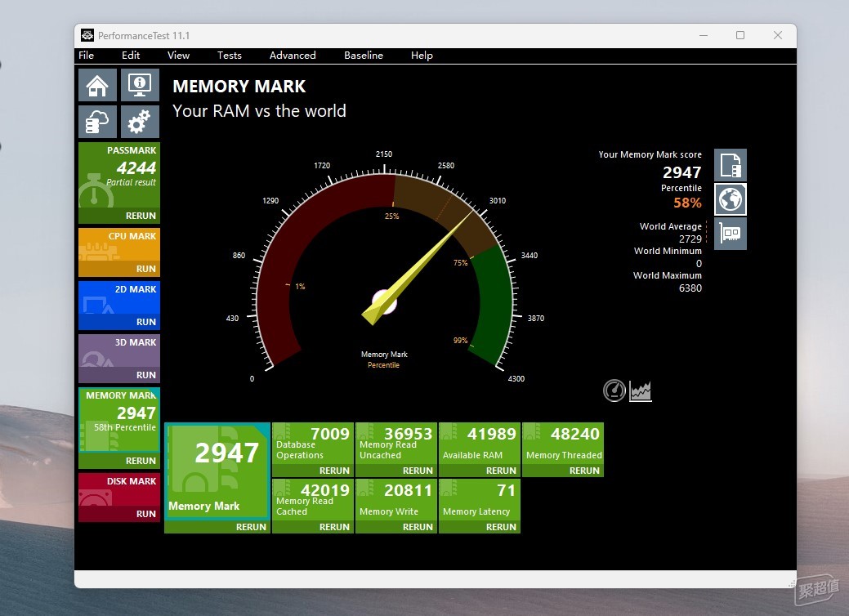Select the Memory Read Cached 42019 tile

click(313, 500)
